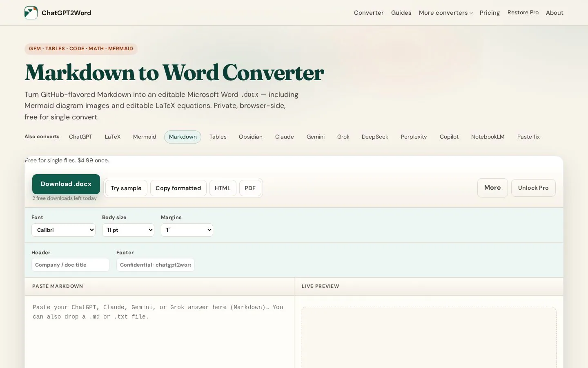This screenshot has width=588, height=368.
Task: Switch to the DeepSeek converter
Action: [x=375, y=137]
